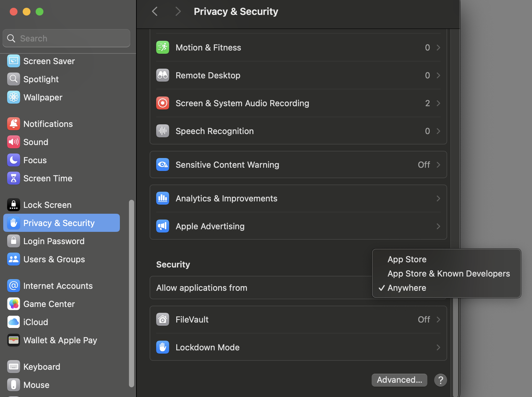Click the Screen & System Audio Recording count 2
Image resolution: width=532 pixels, height=397 pixels.
pos(427,103)
